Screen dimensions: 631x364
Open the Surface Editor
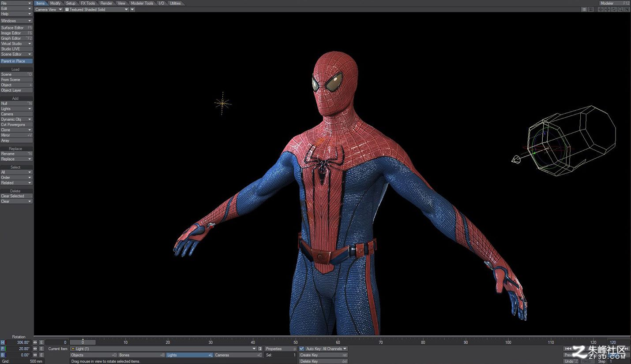coord(16,28)
